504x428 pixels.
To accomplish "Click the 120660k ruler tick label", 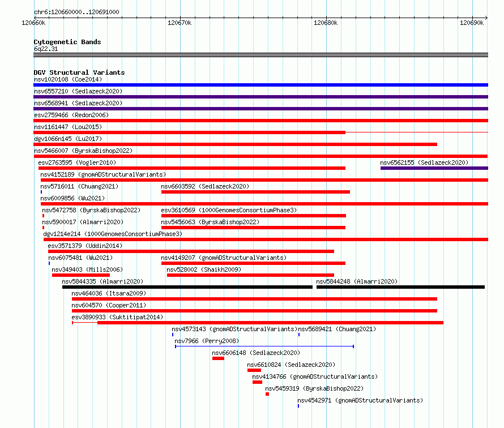I will pyautogui.click(x=33, y=23).
